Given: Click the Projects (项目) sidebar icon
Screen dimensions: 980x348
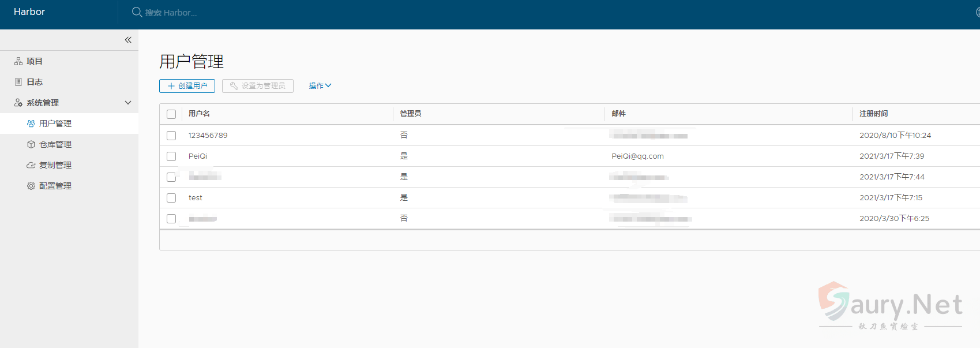Looking at the screenshot, I should (x=18, y=61).
